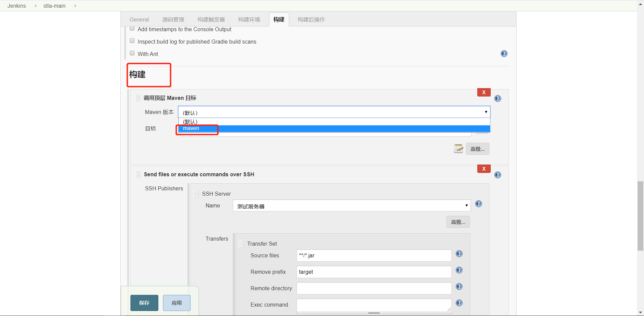Open help beside the Exec command field
The width and height of the screenshot is (644, 316).
click(459, 303)
